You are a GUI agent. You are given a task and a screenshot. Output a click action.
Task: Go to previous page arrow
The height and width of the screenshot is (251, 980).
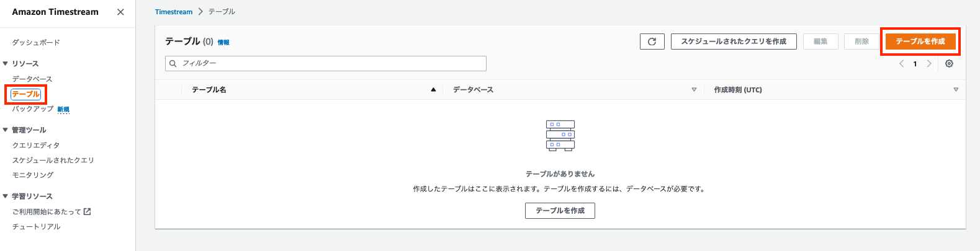(x=901, y=64)
